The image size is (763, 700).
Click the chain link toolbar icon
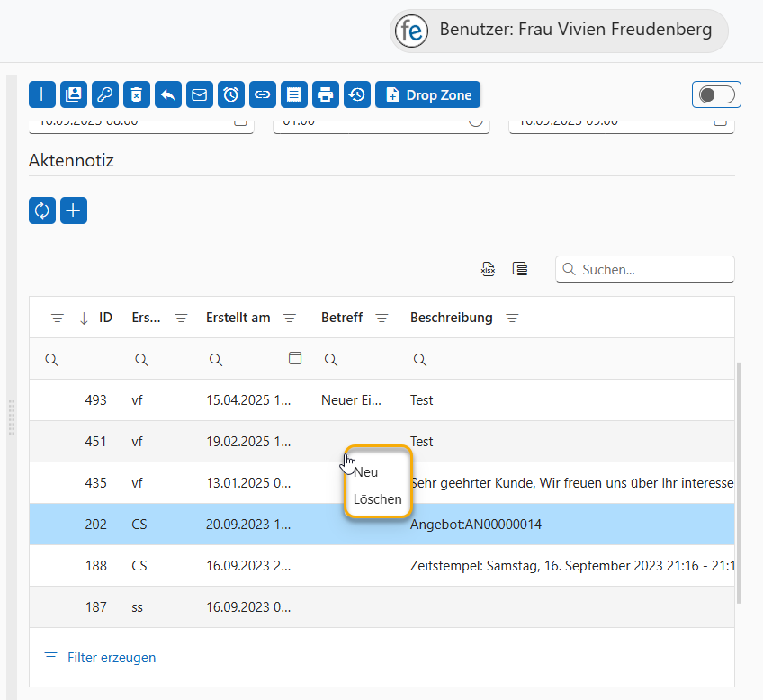(x=263, y=94)
